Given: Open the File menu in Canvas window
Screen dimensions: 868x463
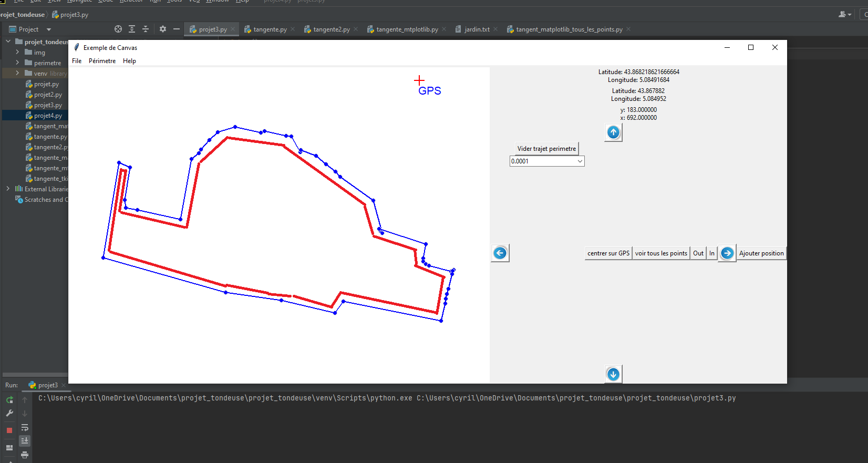Looking at the screenshot, I should pos(77,61).
